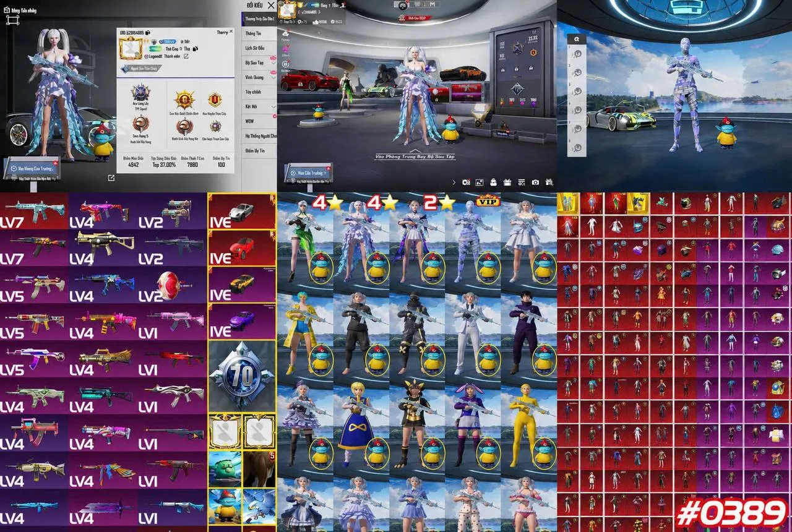Click the blue signboard button in the profile view

coord(32,168)
